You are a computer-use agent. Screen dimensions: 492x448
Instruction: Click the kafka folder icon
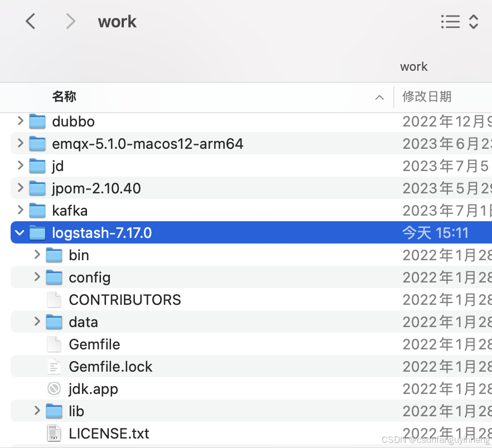37,211
